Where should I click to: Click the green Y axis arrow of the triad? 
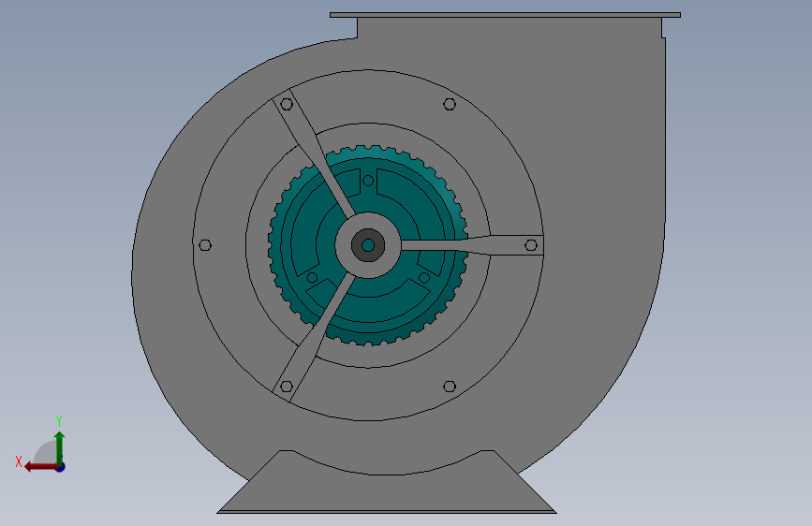click(x=60, y=447)
